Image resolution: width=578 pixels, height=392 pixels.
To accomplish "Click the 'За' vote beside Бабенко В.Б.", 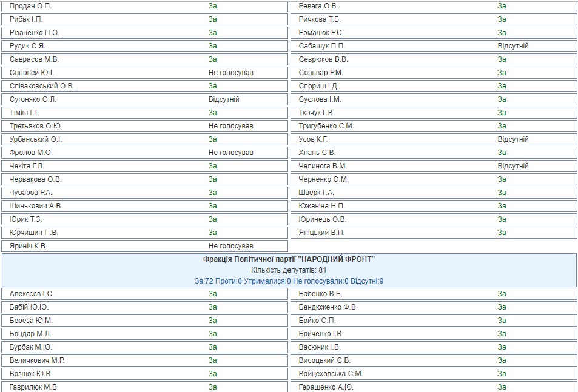I will (502, 294).
